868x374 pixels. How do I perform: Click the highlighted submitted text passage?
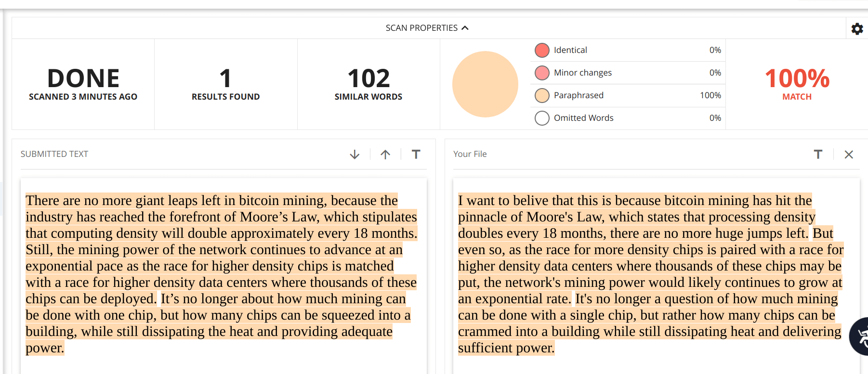click(221, 274)
